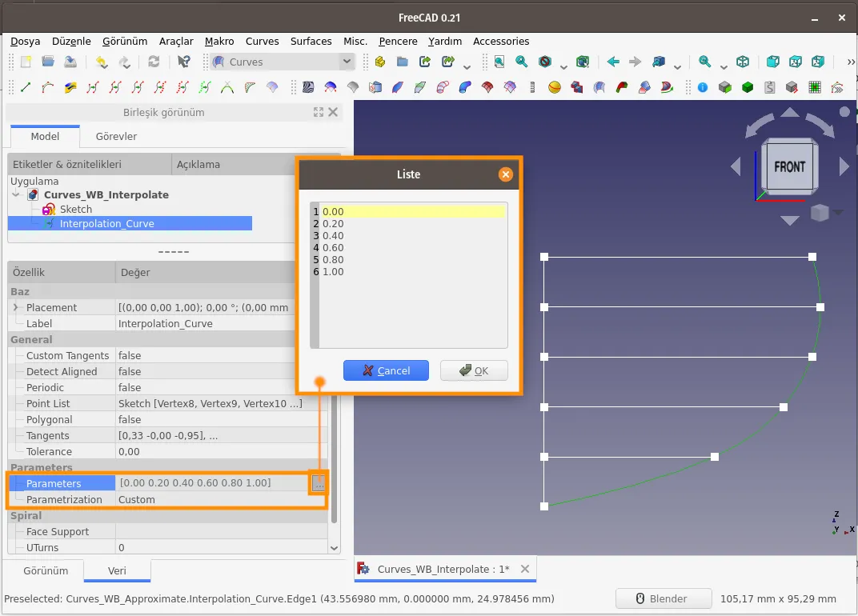Viewport: 858px width, 616px height.
Task: Click the refresh recompute icon
Action: tap(154, 62)
